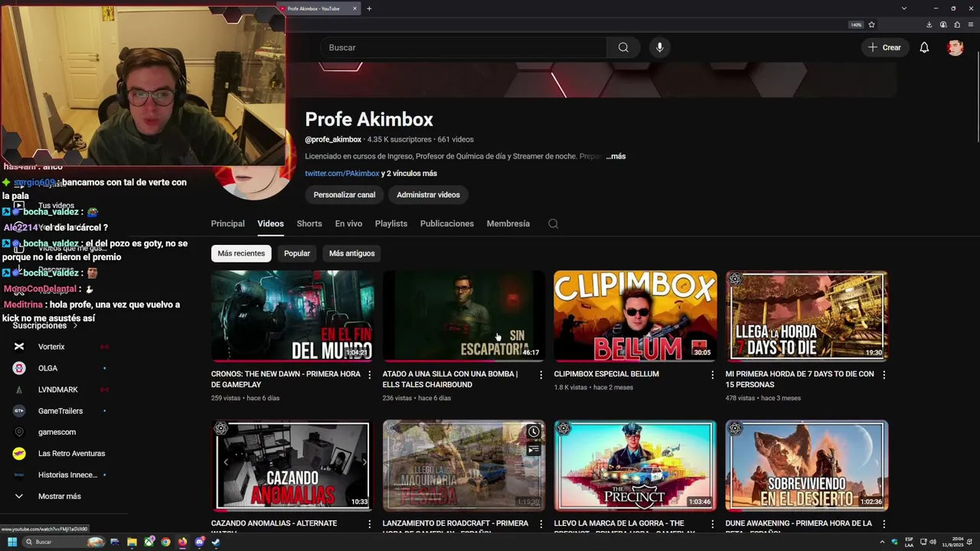Open Steam from taskbar
980x551 pixels.
click(x=216, y=542)
